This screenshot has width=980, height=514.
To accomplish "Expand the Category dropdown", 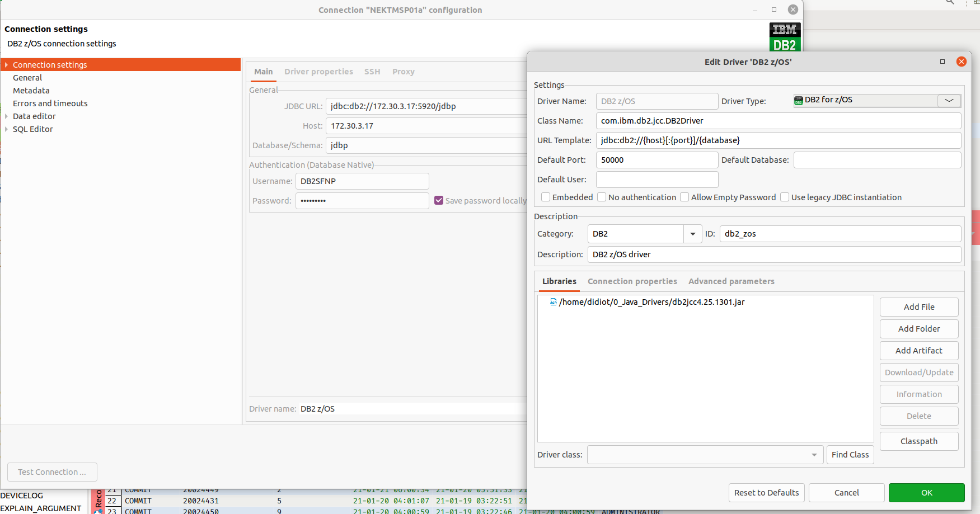I will pyautogui.click(x=692, y=234).
